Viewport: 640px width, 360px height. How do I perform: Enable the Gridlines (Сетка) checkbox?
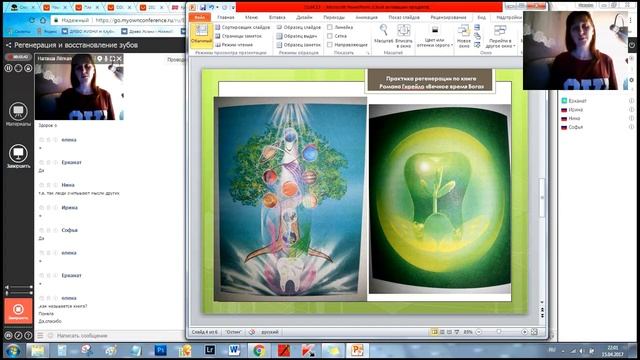[330, 36]
